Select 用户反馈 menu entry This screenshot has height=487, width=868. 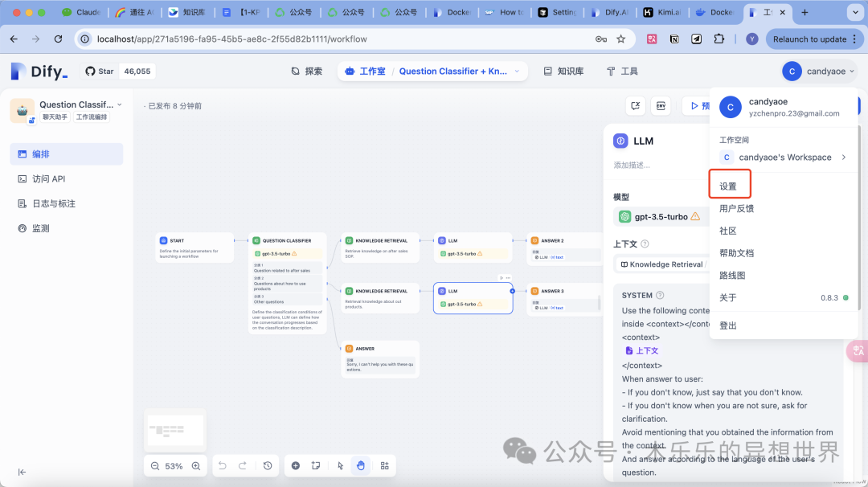click(x=736, y=209)
